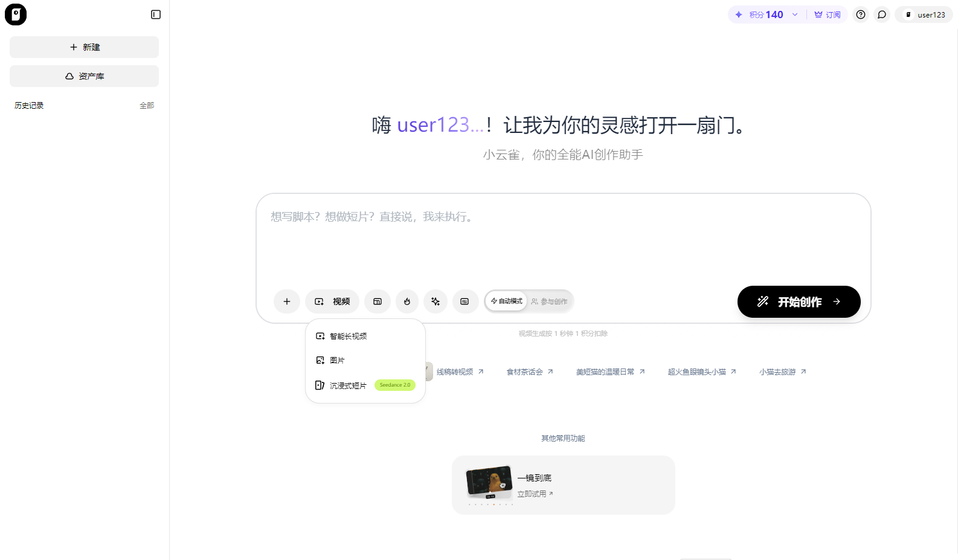Select 自动模式 auto mode

click(506, 301)
